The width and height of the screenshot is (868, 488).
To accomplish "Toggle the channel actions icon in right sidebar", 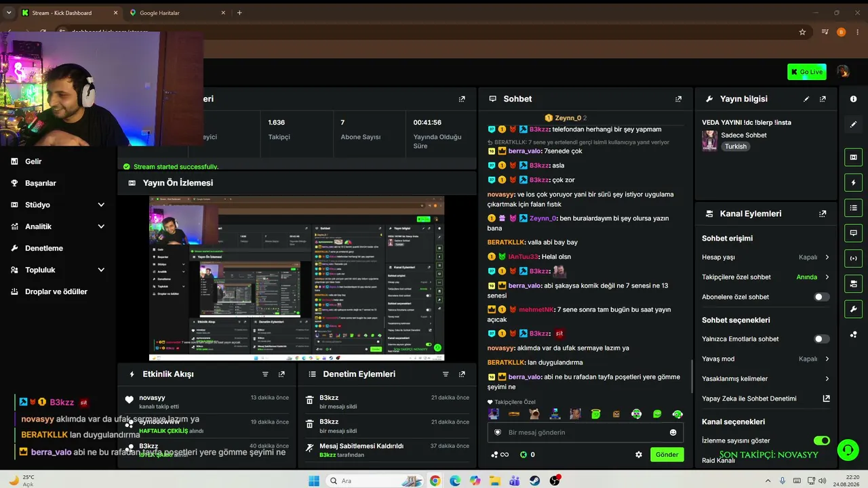I will (853, 283).
